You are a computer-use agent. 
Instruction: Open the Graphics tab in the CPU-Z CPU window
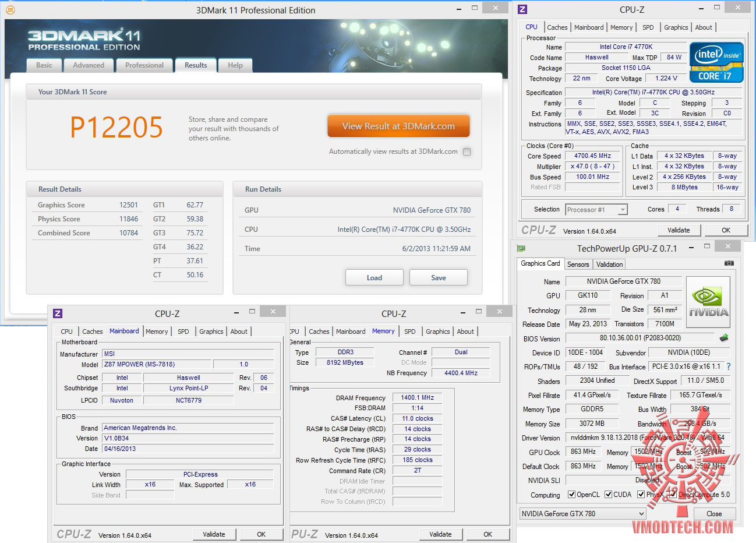point(676,27)
